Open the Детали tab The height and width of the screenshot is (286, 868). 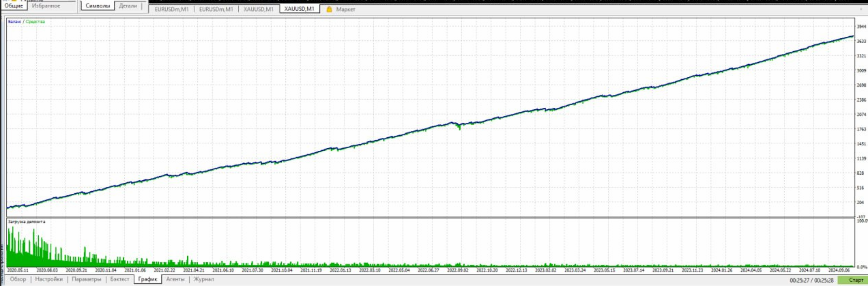pos(128,6)
